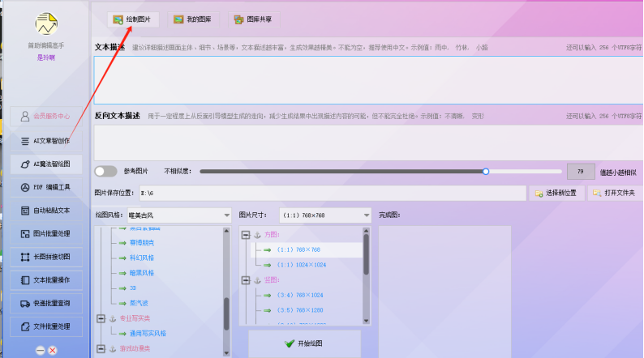The image size is (644, 358).
Task: Click the red X circle in sidebar
Action: (53, 350)
